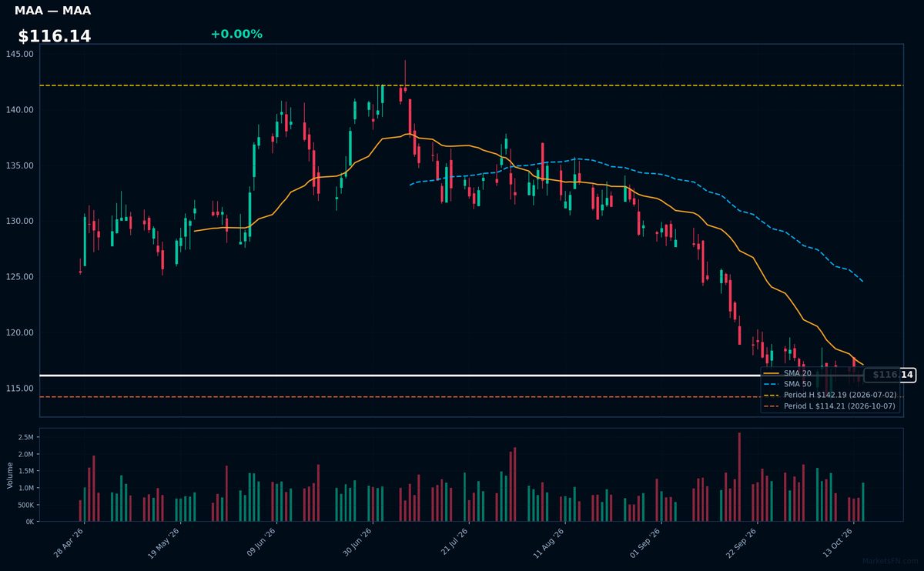924x571 pixels.
Task: Click the 2.5M volume axis label
Action: (x=26, y=437)
